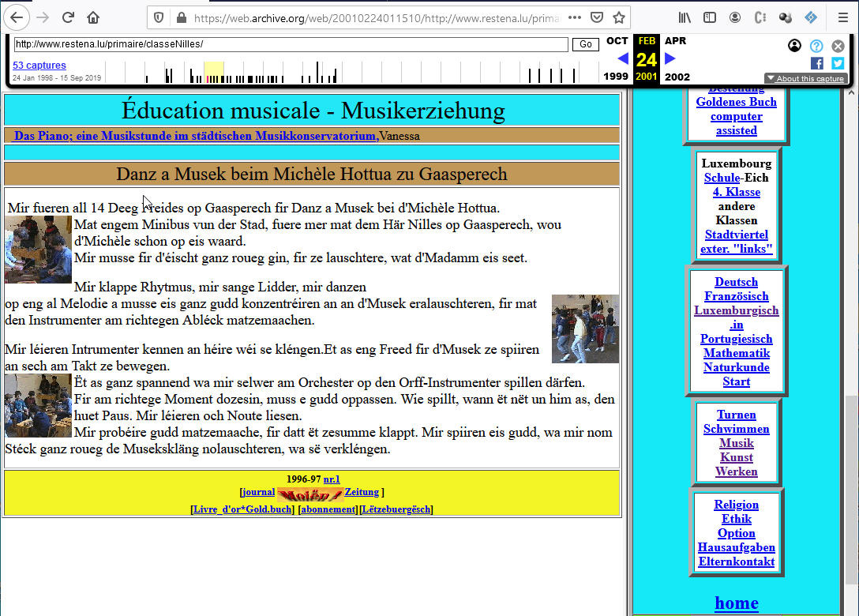Select the 2002 year in timeline
859x616 pixels.
677,77
